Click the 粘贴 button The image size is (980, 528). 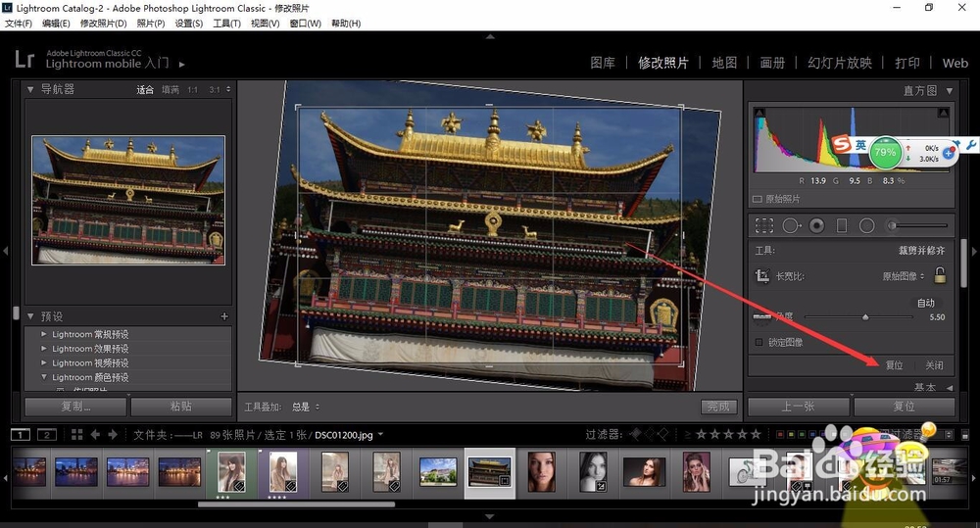pos(180,407)
